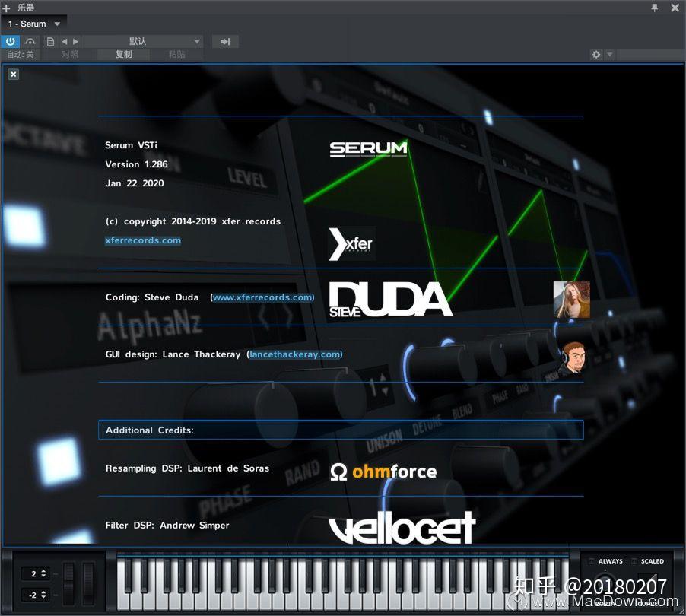This screenshot has width=686, height=616.
Task: Go to next preset with right arrow
Action: (x=75, y=42)
